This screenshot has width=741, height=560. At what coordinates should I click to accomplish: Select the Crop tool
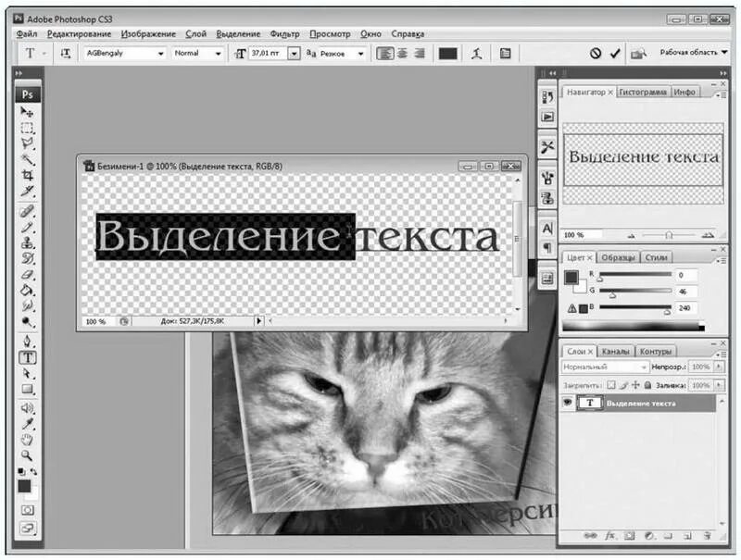pyautogui.click(x=27, y=175)
